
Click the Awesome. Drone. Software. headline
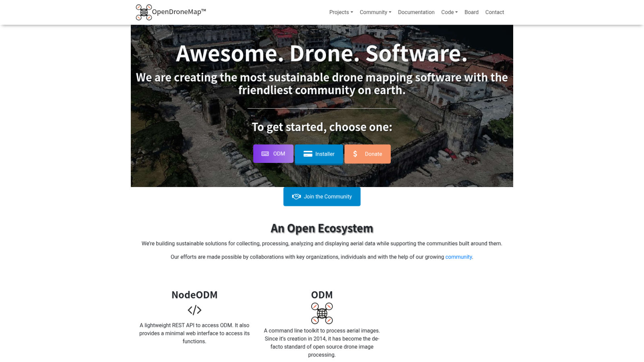point(322,53)
